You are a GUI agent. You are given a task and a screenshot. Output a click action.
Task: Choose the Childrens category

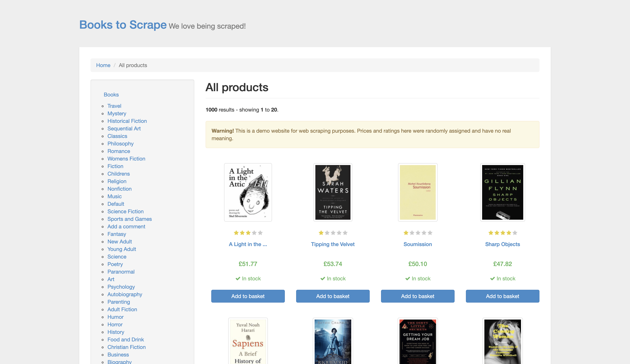coord(118,174)
